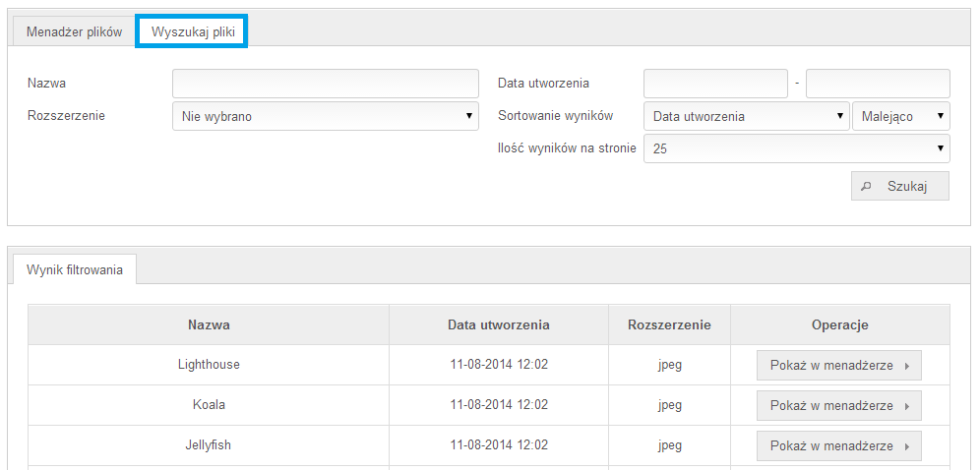This screenshot has height=470, width=980.
Task: Open the Rozszerzenie dropdown showing Nie wybrano
Action: tap(325, 116)
